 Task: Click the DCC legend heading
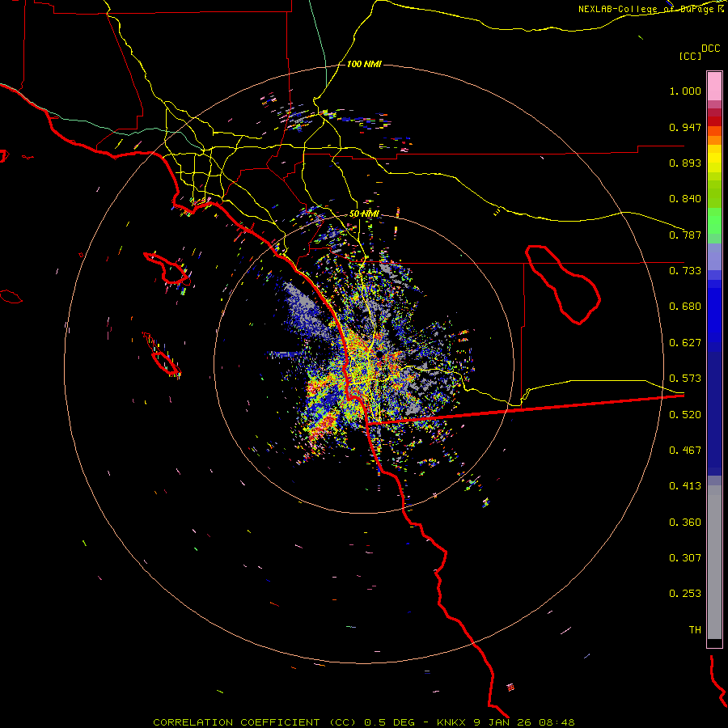pos(710,49)
